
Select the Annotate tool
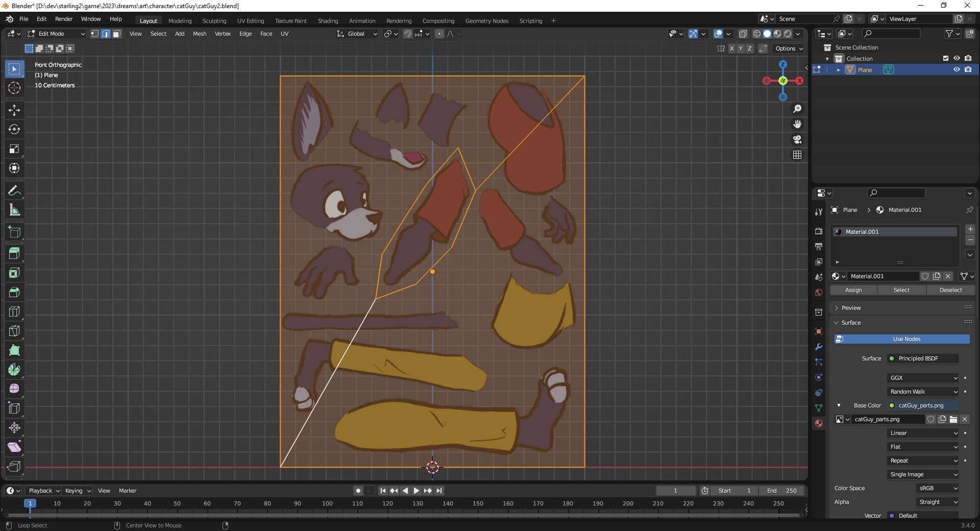14,190
